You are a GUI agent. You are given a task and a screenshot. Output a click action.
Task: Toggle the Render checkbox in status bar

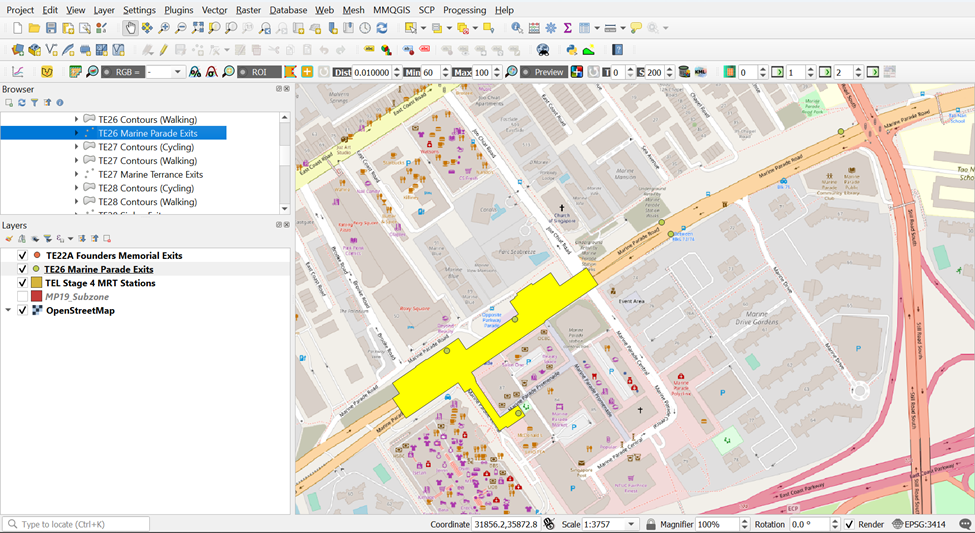point(849,524)
